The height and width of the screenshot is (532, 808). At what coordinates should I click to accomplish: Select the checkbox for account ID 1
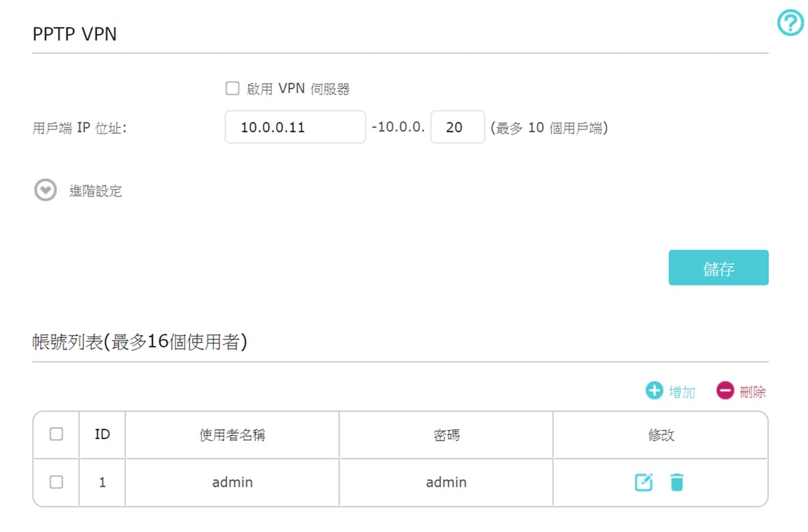[56, 482]
